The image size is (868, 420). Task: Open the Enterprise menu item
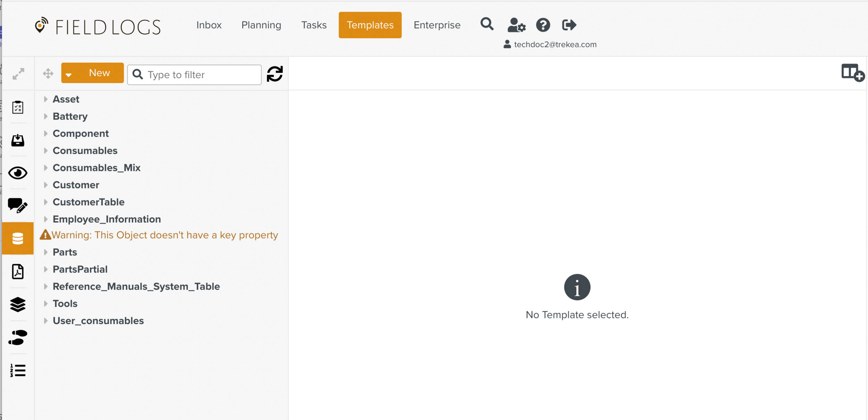tap(437, 25)
